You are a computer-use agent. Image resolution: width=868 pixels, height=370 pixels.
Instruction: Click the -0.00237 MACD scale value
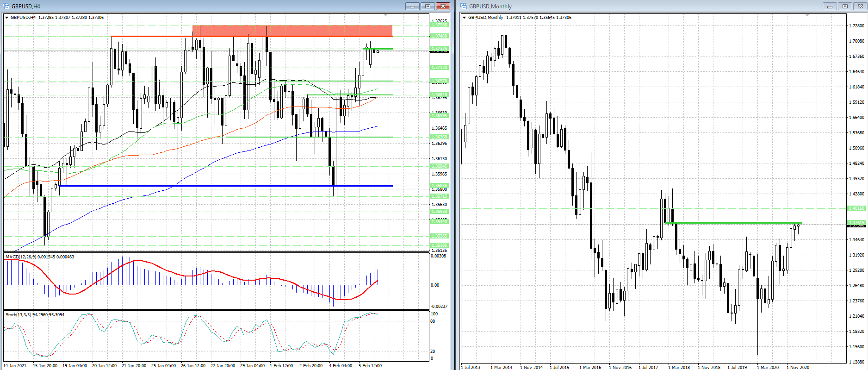[x=439, y=306]
